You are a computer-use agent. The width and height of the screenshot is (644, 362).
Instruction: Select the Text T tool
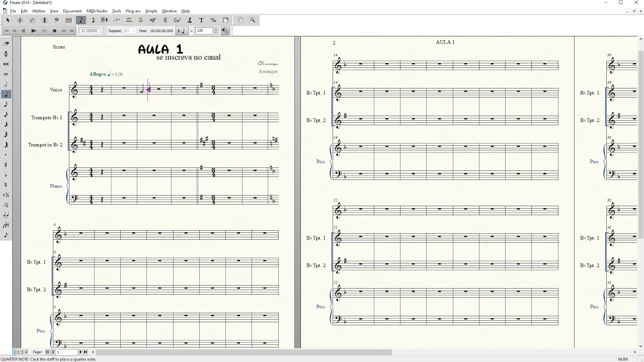tap(201, 20)
